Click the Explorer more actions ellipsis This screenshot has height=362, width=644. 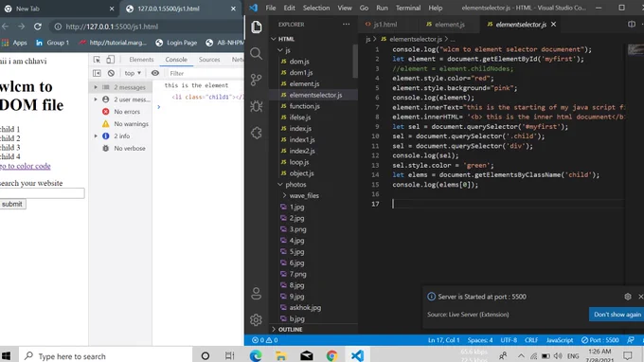pyautogui.click(x=347, y=25)
